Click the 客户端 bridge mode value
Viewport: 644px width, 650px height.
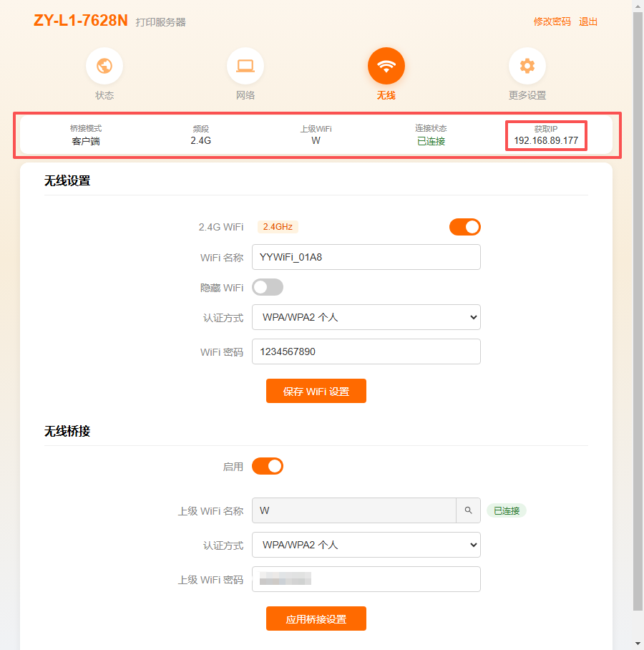point(86,141)
